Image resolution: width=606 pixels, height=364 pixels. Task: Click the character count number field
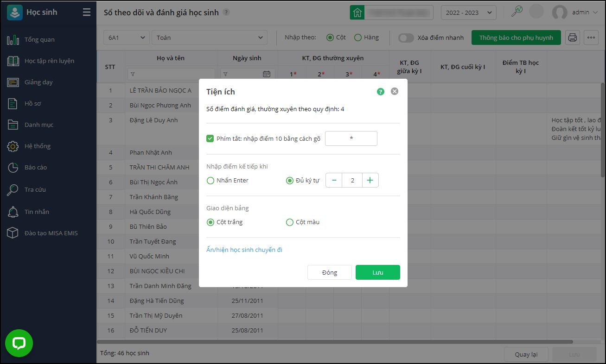tap(352, 180)
